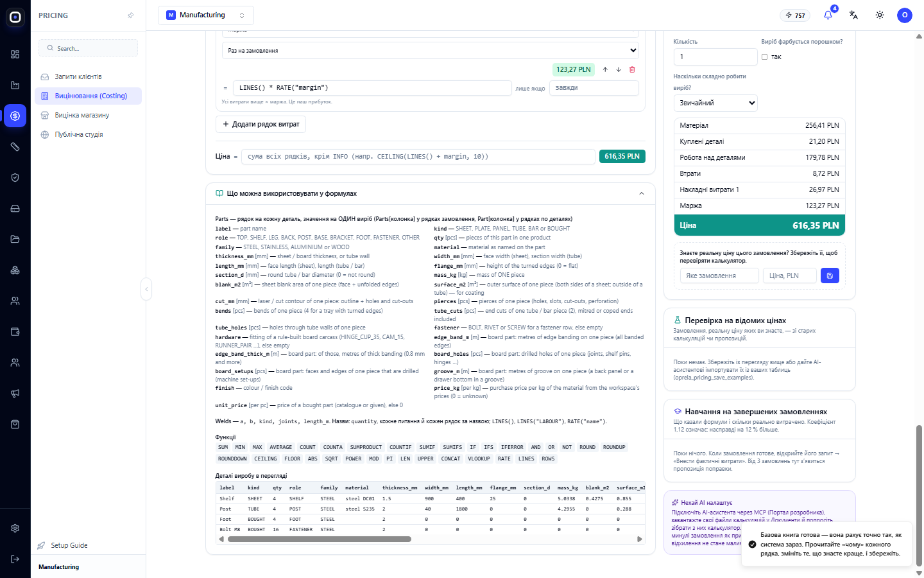Click the 757 credits lightning badge
The height and width of the screenshot is (578, 924).
click(795, 15)
